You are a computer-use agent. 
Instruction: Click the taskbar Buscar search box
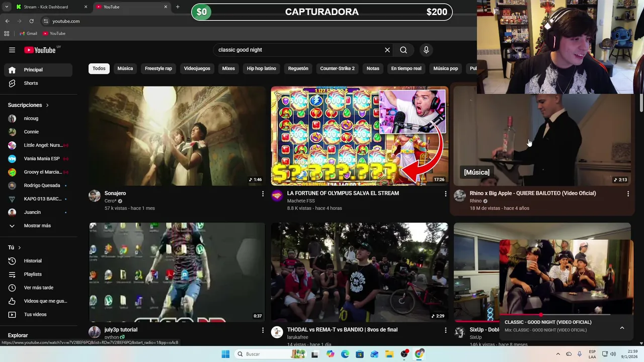point(270,354)
